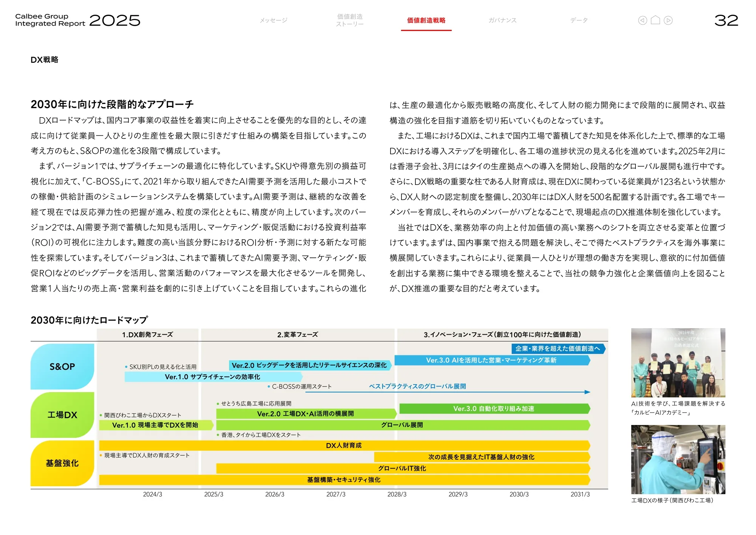The width and height of the screenshot is (756, 535).
Task: Click 関西びわこ工場からDXスタート bullet
Action: [141, 415]
